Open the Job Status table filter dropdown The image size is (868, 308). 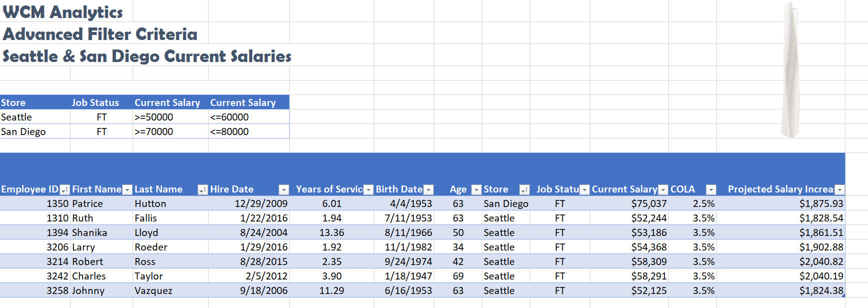tap(584, 189)
